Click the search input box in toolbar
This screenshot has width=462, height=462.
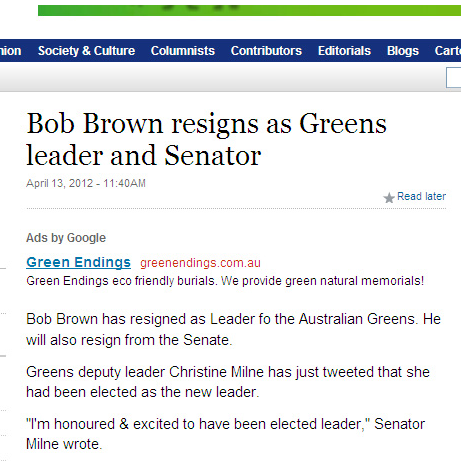tap(454, 77)
